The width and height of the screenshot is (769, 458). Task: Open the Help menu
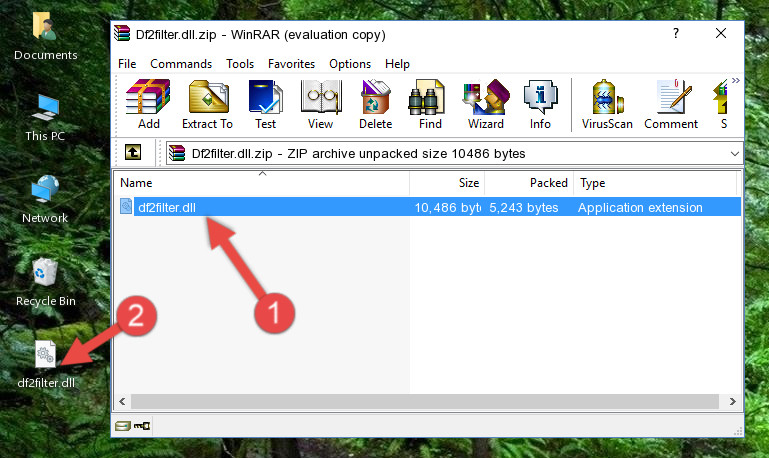tap(397, 64)
